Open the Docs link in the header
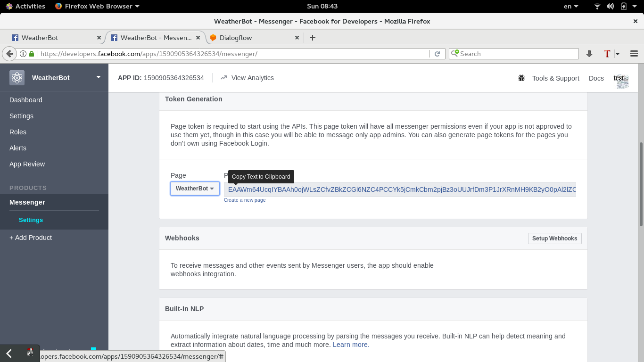Image resolution: width=644 pixels, height=362 pixels. [596, 78]
